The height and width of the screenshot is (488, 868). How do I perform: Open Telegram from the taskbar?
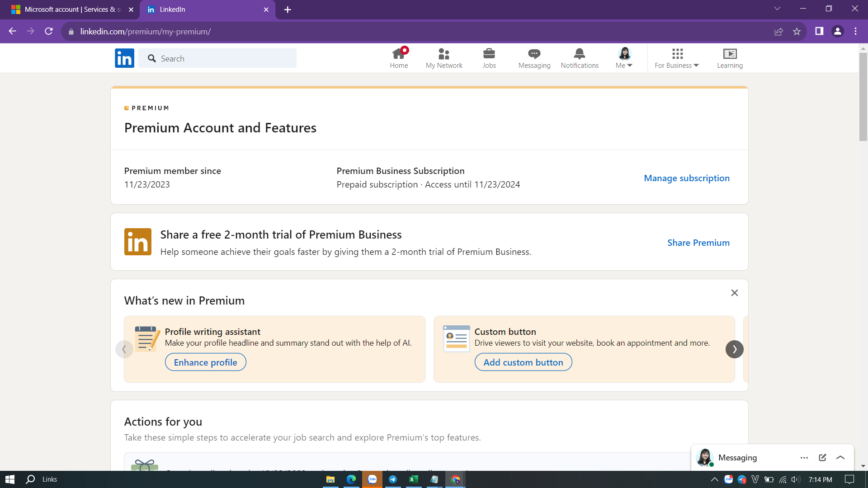[393, 479]
